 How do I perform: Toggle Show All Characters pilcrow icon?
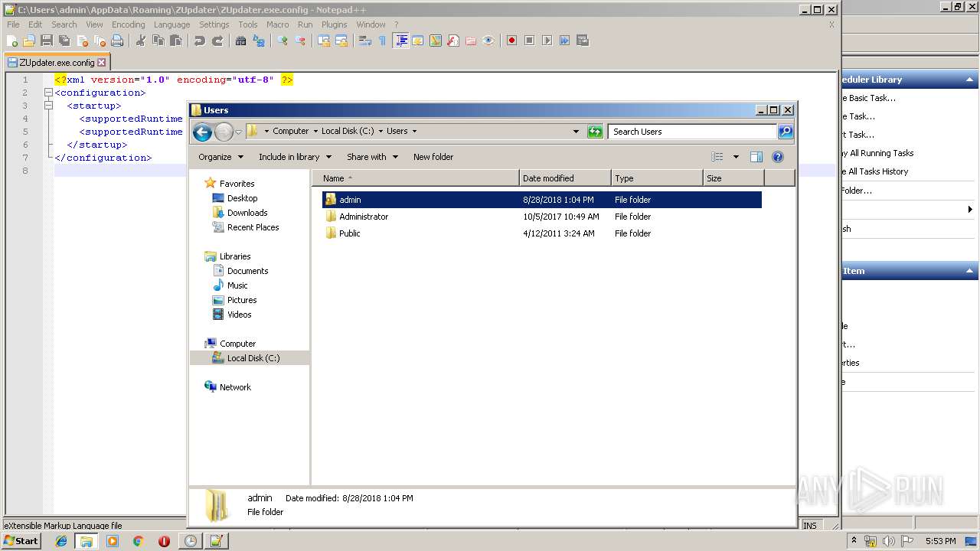[383, 41]
